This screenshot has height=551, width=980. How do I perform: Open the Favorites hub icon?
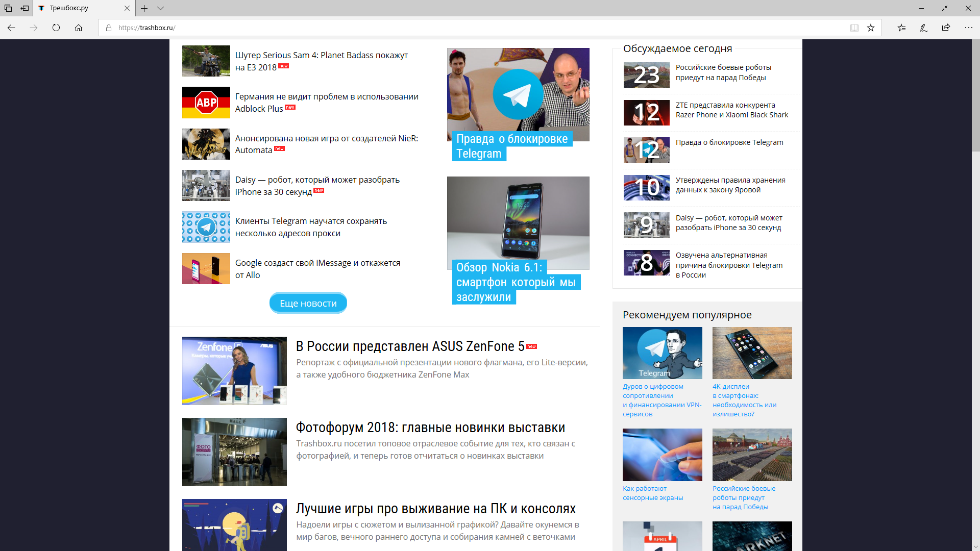coord(901,28)
